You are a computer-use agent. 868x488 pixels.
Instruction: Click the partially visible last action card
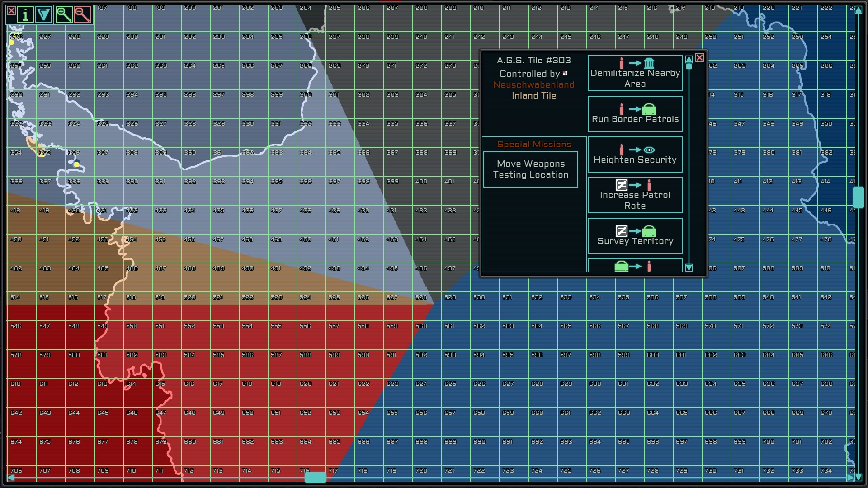pos(635,266)
